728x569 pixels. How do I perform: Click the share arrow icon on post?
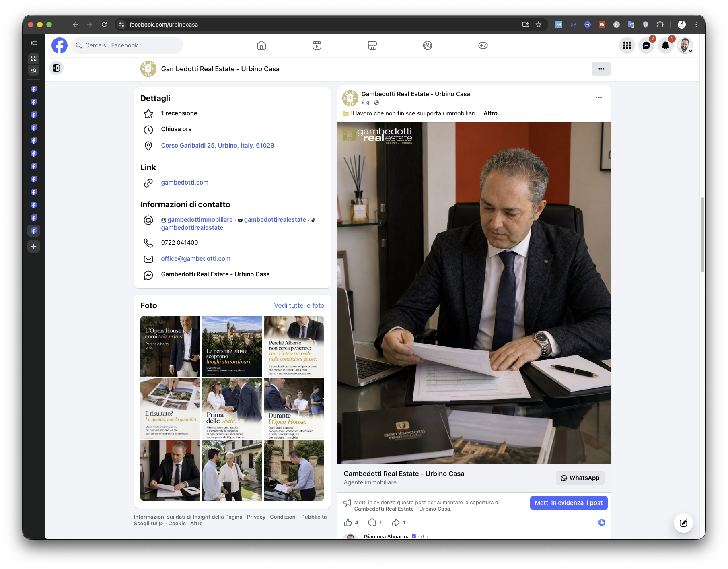tap(396, 522)
